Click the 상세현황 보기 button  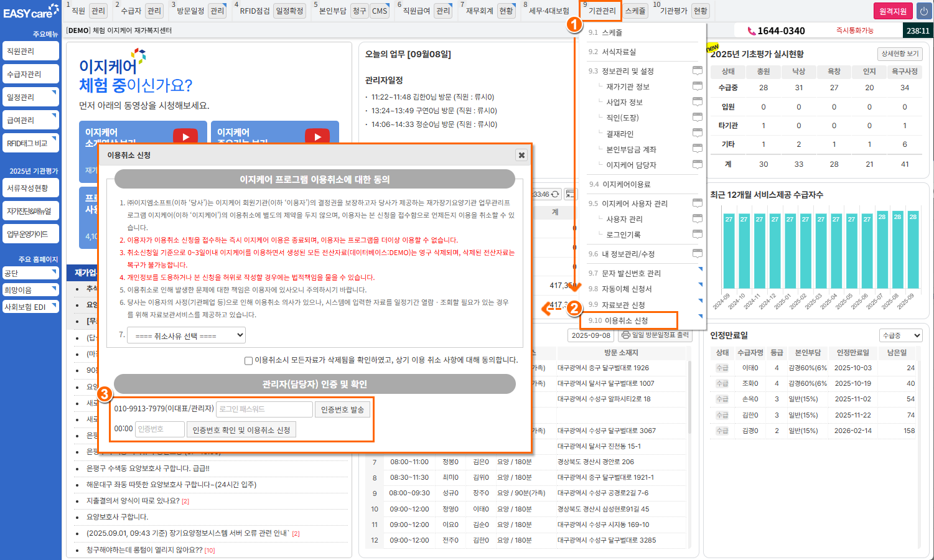(900, 54)
